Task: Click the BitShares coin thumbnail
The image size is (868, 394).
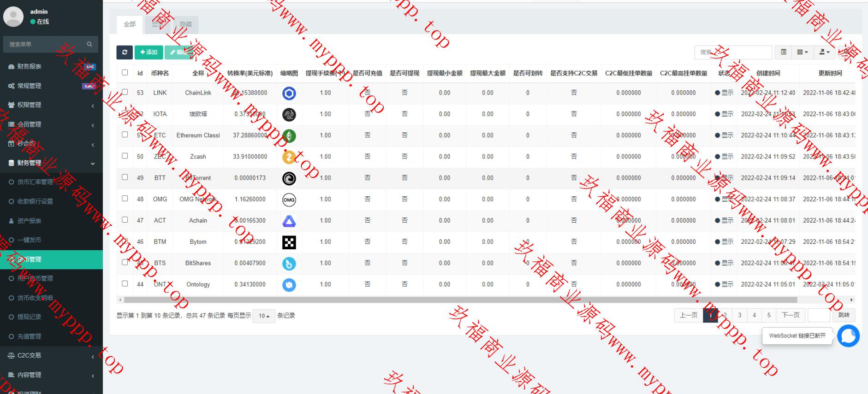Action: pyautogui.click(x=289, y=264)
